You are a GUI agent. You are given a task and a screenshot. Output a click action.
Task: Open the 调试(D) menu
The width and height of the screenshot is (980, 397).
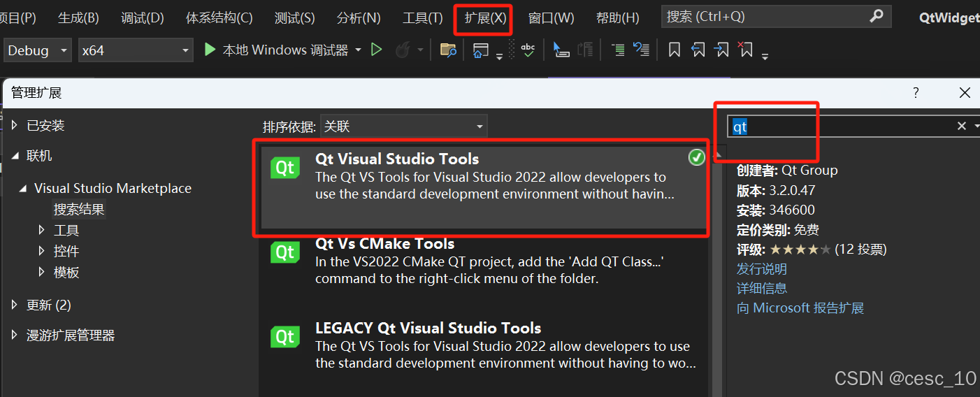142,17
